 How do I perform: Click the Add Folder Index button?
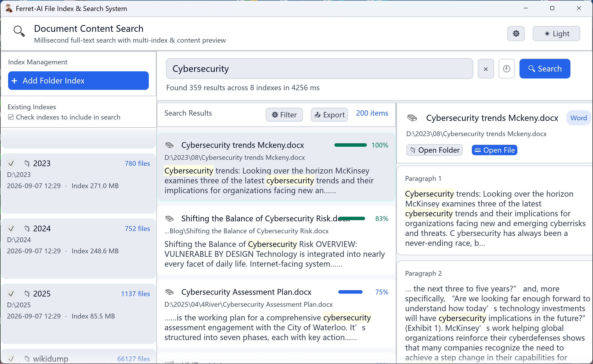pos(78,80)
